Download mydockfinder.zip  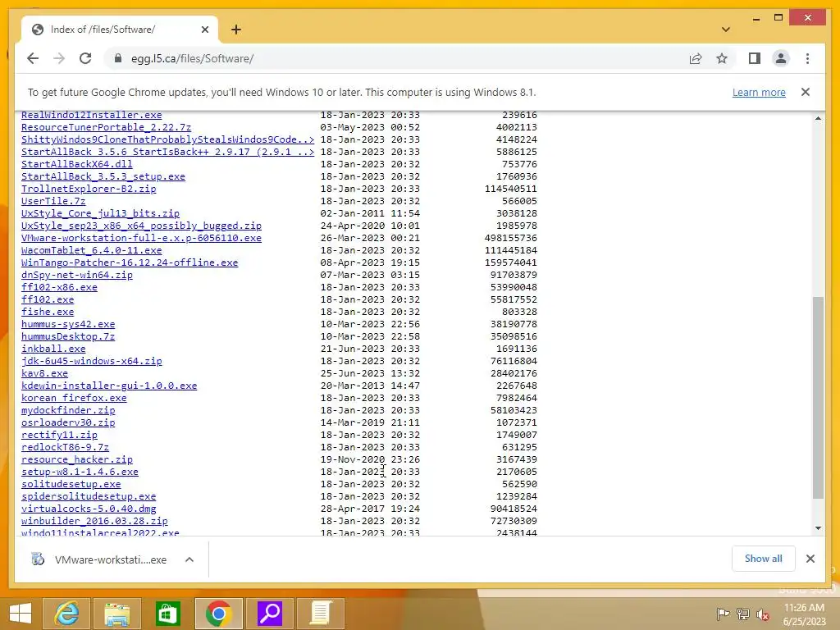pyautogui.click(x=68, y=410)
